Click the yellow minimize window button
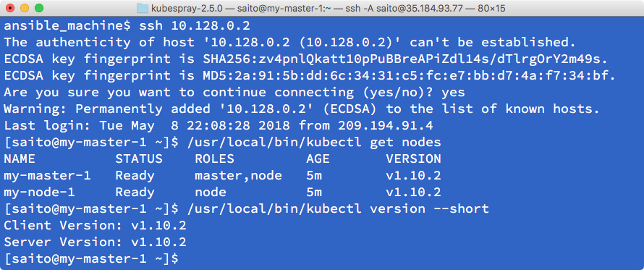The image size is (644, 270). pyautogui.click(x=25, y=8)
